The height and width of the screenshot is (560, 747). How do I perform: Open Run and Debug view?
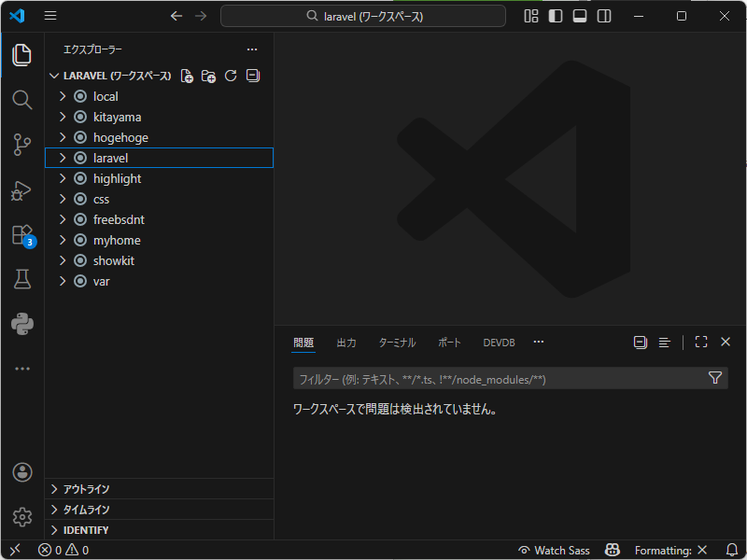point(22,190)
